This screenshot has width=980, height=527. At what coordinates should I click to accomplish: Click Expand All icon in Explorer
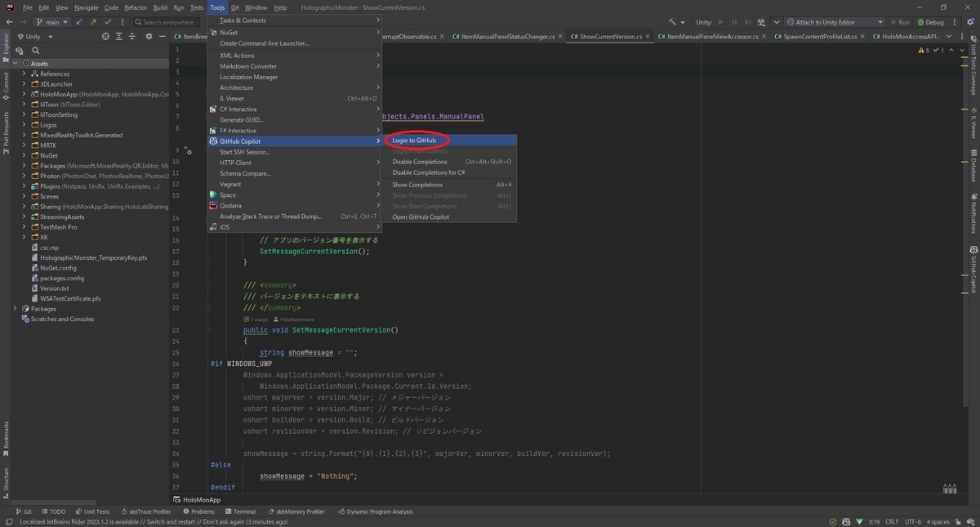[119, 36]
